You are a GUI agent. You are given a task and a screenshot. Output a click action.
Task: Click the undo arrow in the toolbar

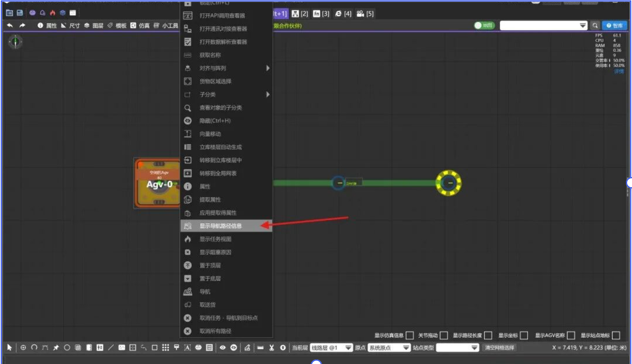coord(10,26)
